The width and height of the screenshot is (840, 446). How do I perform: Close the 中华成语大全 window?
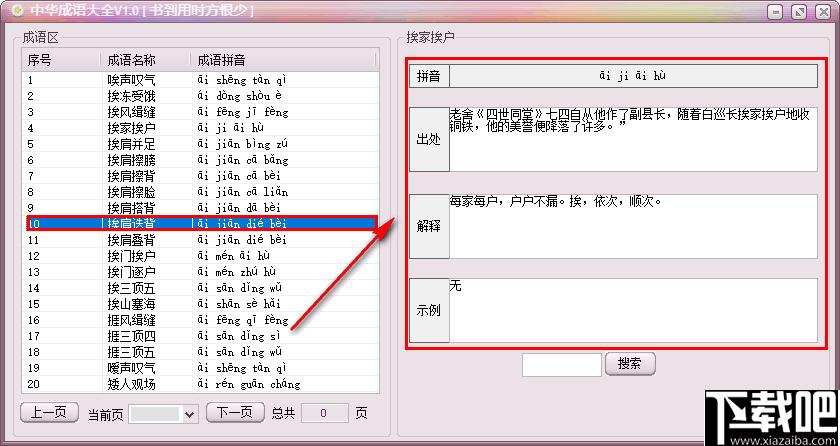(823, 11)
